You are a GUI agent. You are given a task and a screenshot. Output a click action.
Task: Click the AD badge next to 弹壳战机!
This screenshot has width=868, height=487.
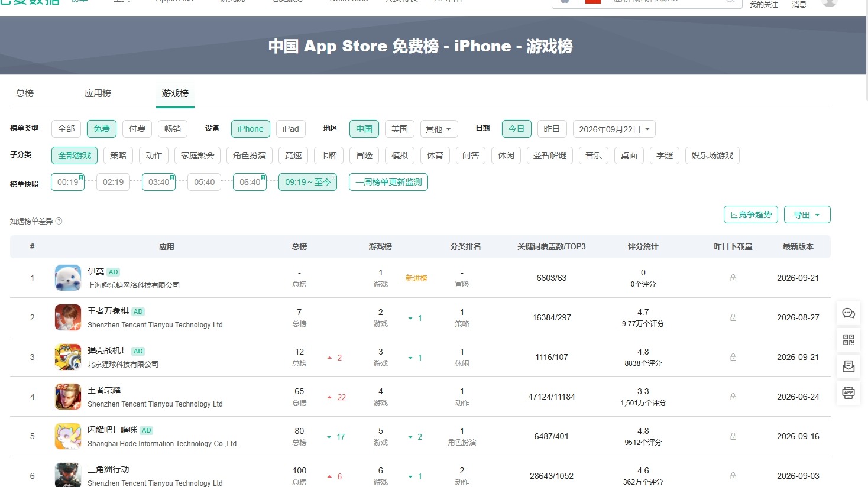pyautogui.click(x=138, y=351)
